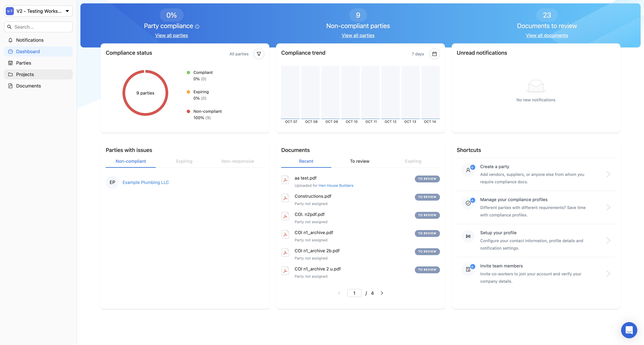
Task: Click PDF icon for Constructions.pdf
Action: (x=285, y=198)
